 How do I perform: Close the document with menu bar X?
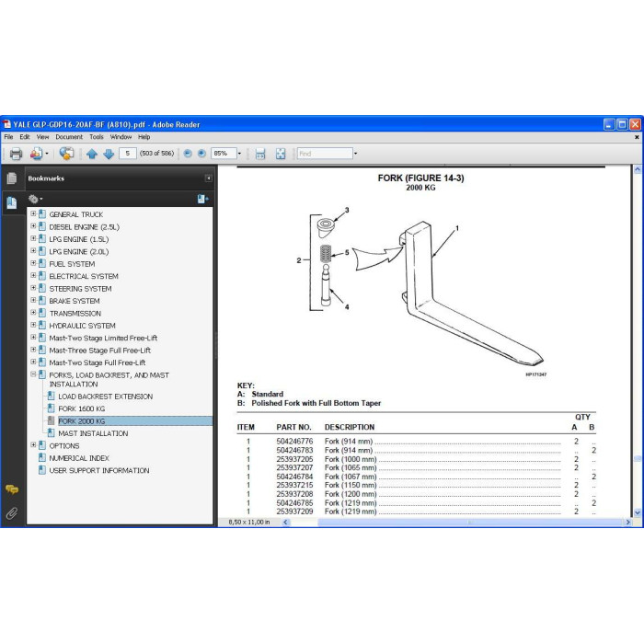(x=637, y=137)
